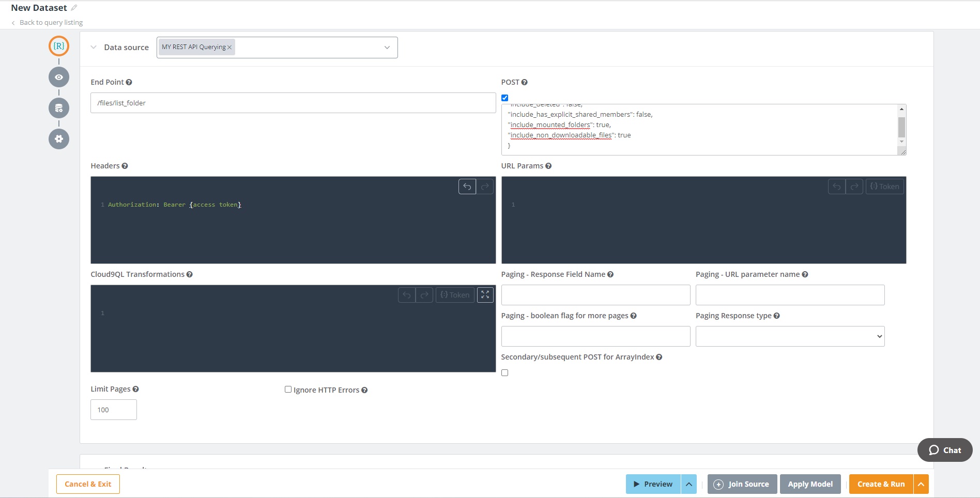980x498 pixels.
Task: Expand Cloud9QL Transformations editor to fullscreen
Action: [485, 295]
